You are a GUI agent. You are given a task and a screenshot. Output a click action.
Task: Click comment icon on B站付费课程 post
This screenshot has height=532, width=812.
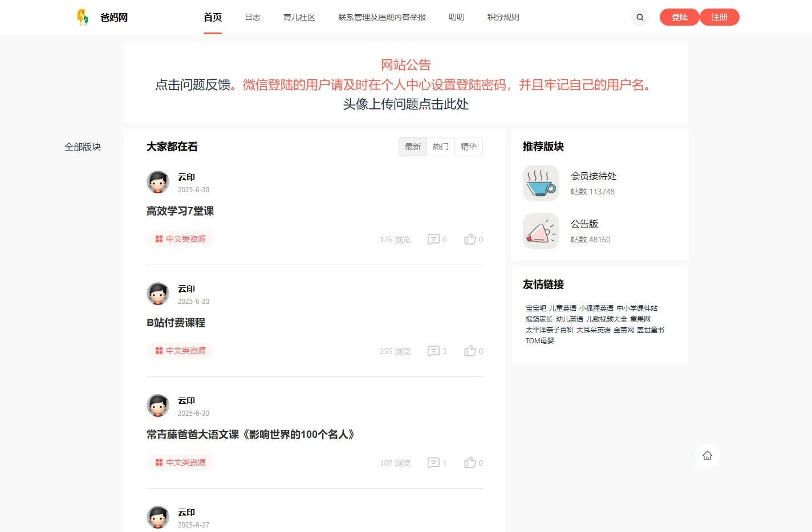[x=433, y=351]
